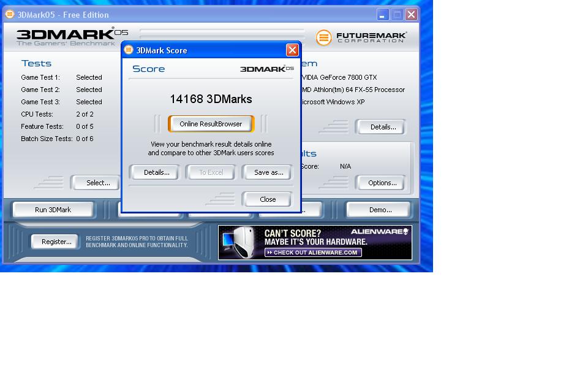Save the score with Save as...
The width and height of the screenshot is (588, 368).
point(267,172)
